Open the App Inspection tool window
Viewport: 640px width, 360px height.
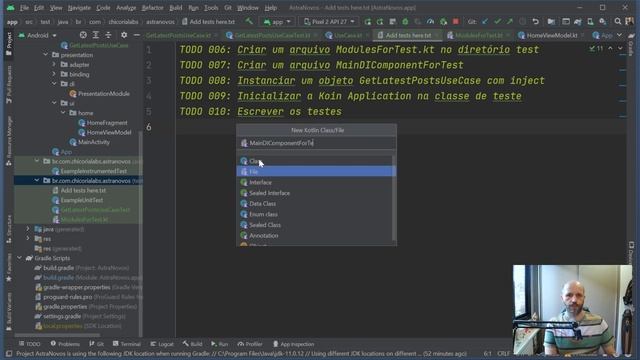click(293, 344)
